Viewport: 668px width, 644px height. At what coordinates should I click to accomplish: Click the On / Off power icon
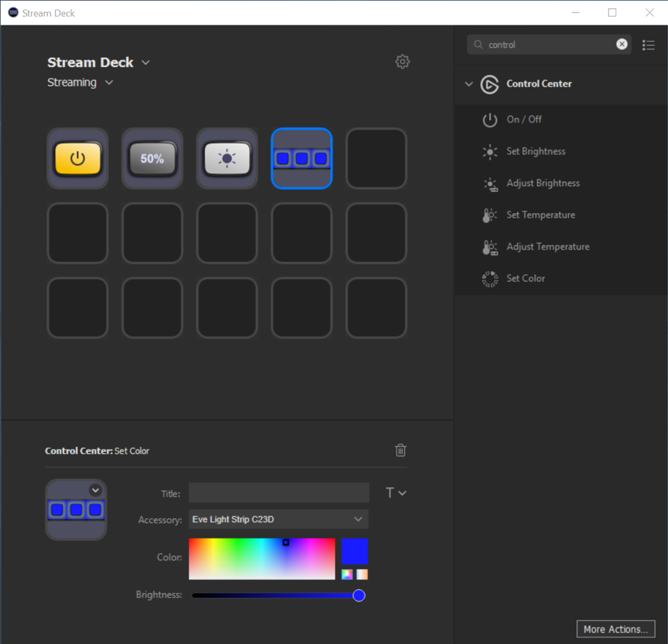(490, 120)
